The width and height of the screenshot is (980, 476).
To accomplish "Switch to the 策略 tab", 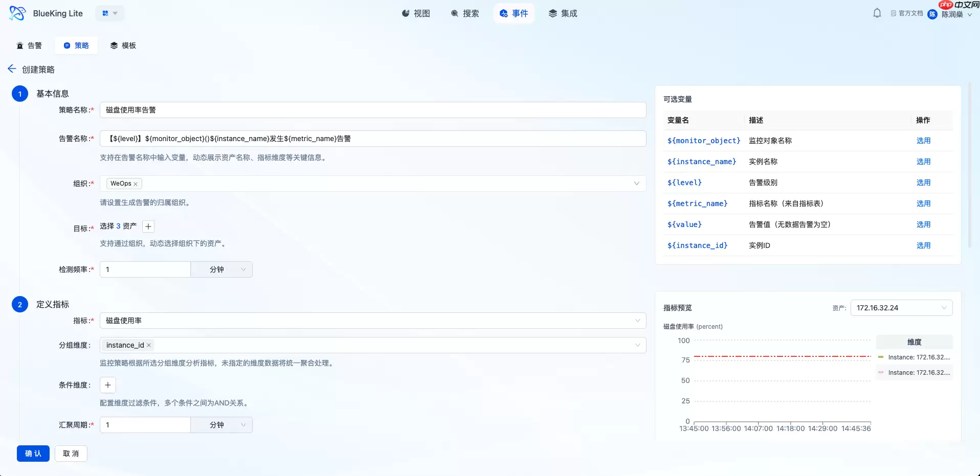I will [x=76, y=45].
